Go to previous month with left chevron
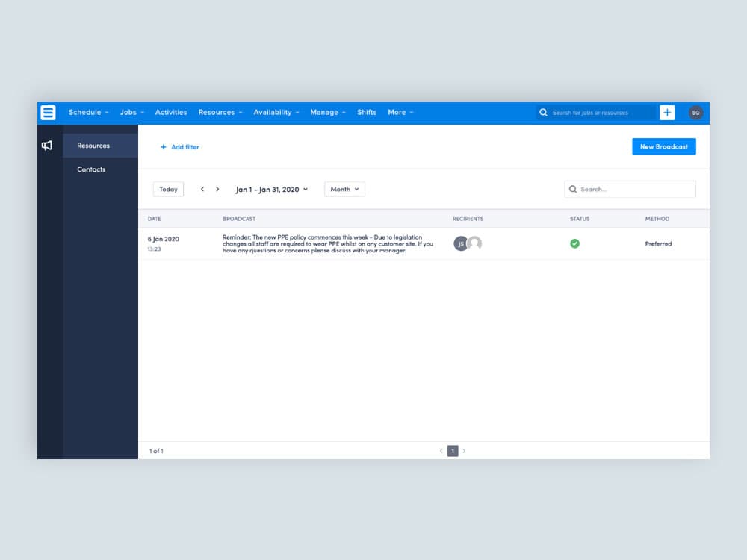The width and height of the screenshot is (747, 560). (x=202, y=189)
